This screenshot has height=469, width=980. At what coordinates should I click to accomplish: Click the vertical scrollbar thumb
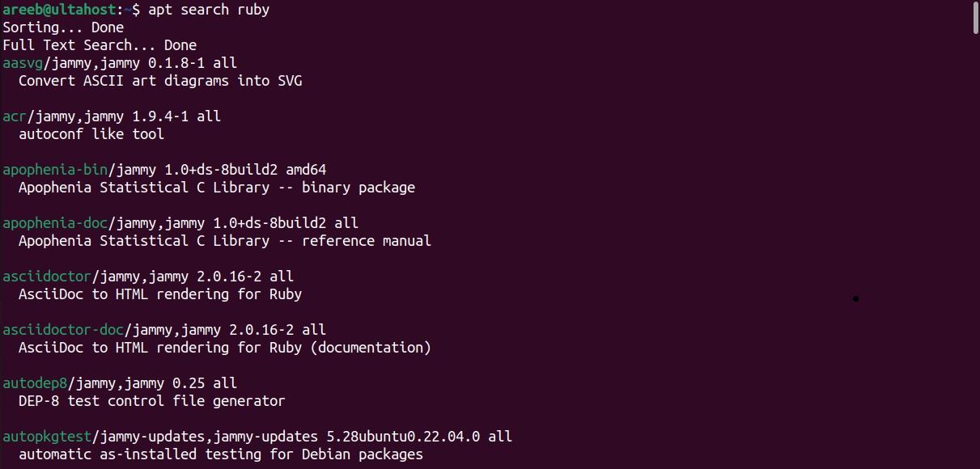click(x=974, y=18)
